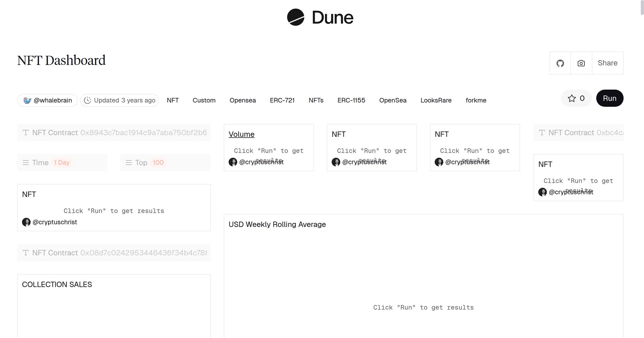Click the camera screenshot icon
Image resolution: width=644 pixels, height=338 pixels.
(x=581, y=63)
